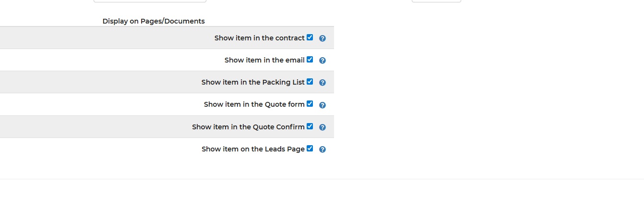Click the 'Show item in the Packing List' label
This screenshot has height=200, width=644.
(253, 82)
